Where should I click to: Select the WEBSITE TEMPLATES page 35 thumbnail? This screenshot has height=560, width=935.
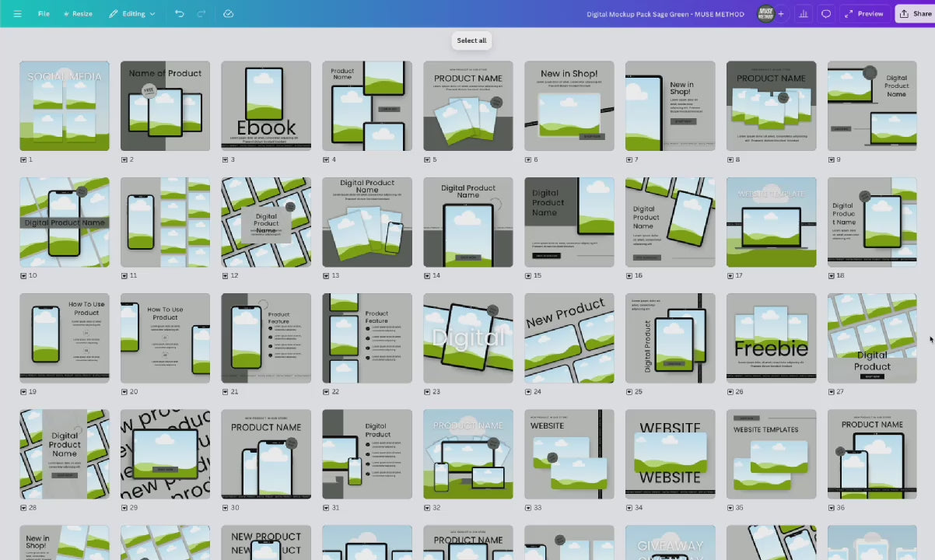pos(772,454)
